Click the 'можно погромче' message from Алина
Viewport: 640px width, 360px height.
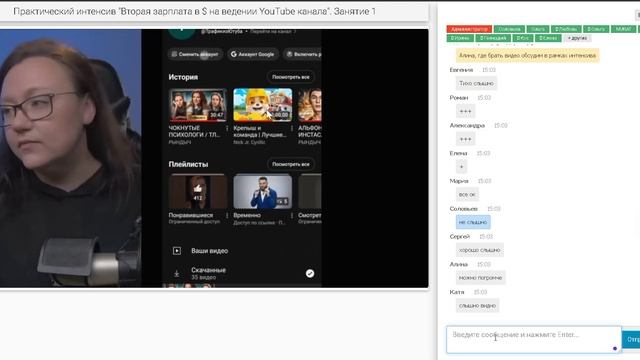[x=480, y=278]
